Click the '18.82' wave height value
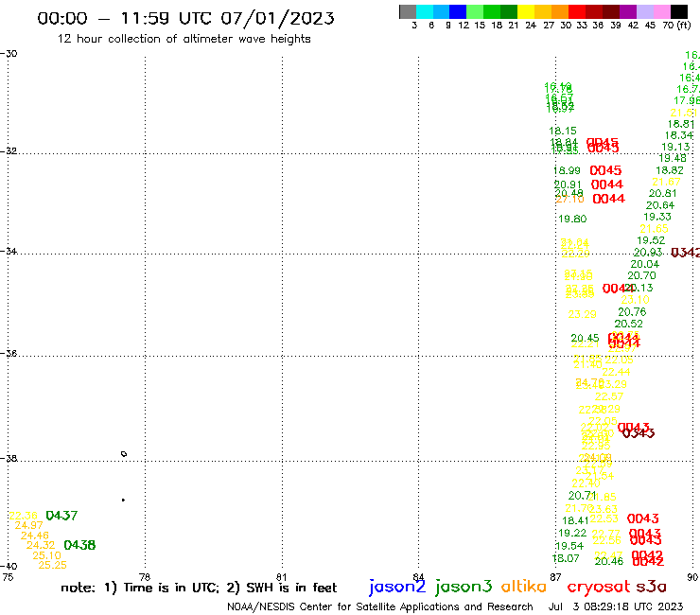 pyautogui.click(x=670, y=170)
